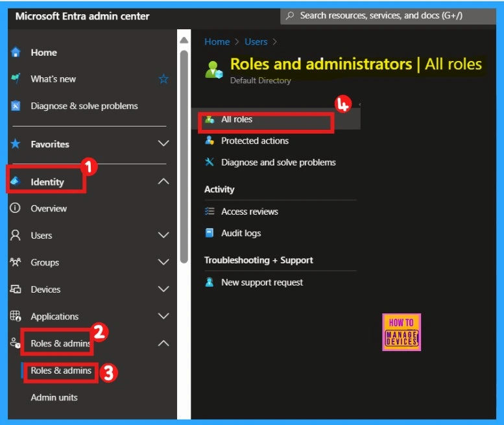Open What's new page

pyautogui.click(x=53, y=79)
